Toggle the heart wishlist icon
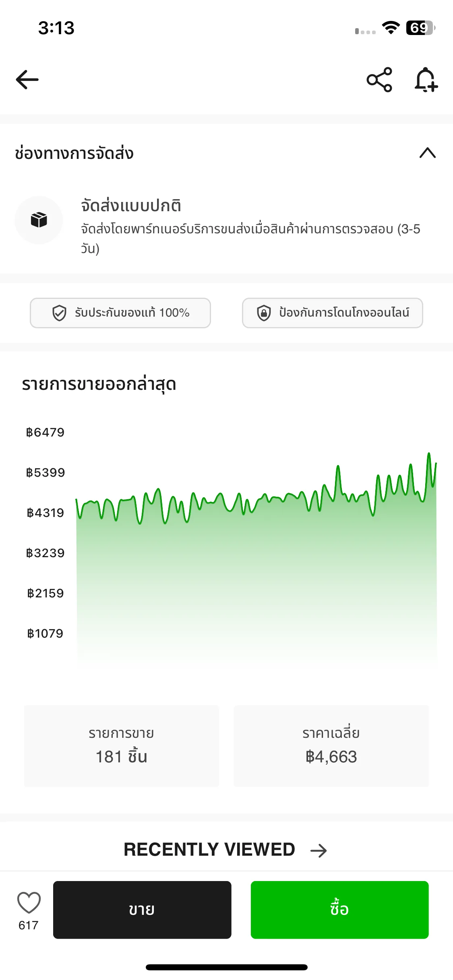The width and height of the screenshot is (453, 980). point(29,902)
